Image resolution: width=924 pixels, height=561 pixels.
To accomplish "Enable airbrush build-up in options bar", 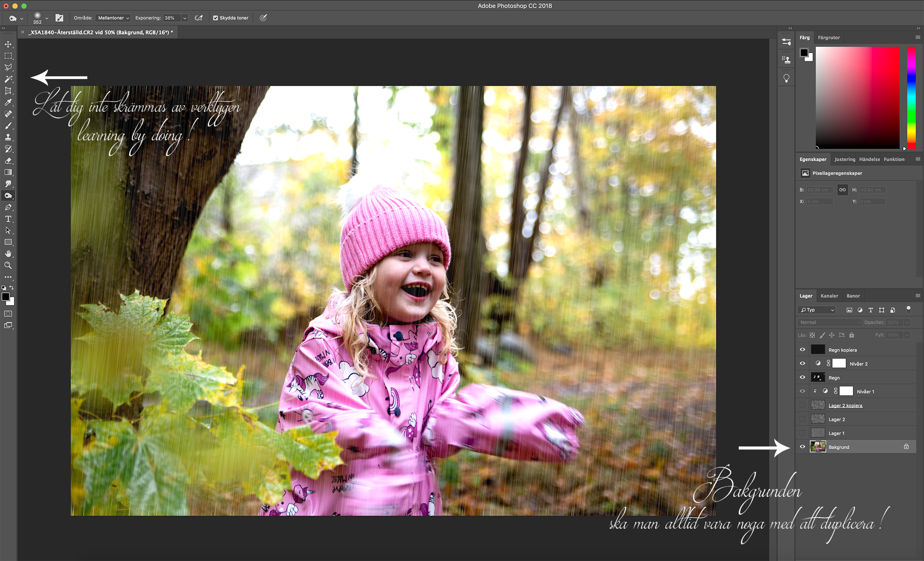I will coord(199,18).
